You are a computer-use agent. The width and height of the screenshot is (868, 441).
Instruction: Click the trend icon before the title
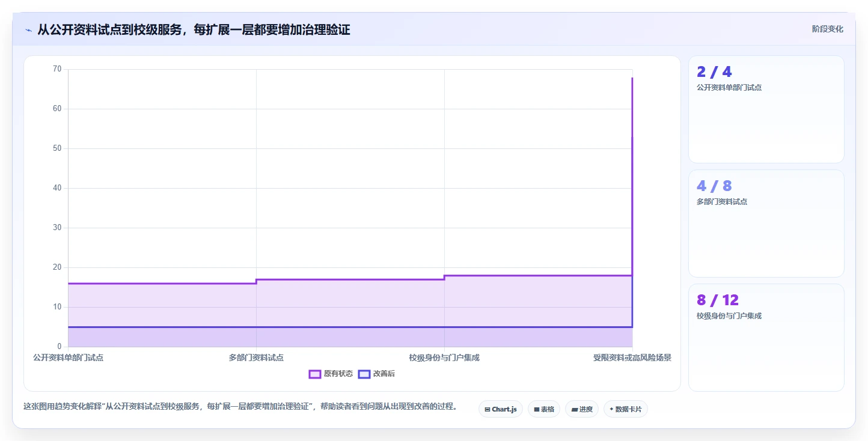(28, 30)
